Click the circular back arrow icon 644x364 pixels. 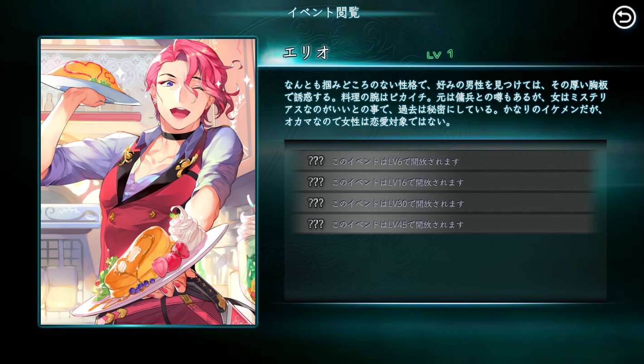(624, 18)
